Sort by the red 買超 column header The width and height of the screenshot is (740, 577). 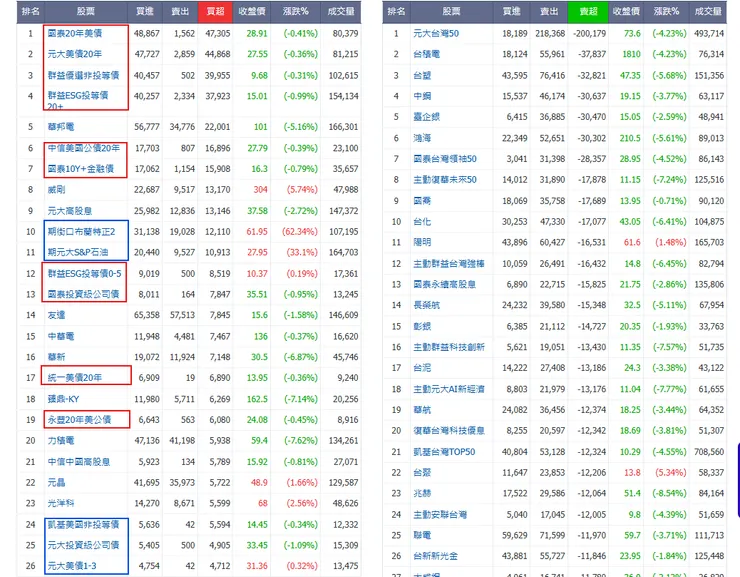(215, 11)
